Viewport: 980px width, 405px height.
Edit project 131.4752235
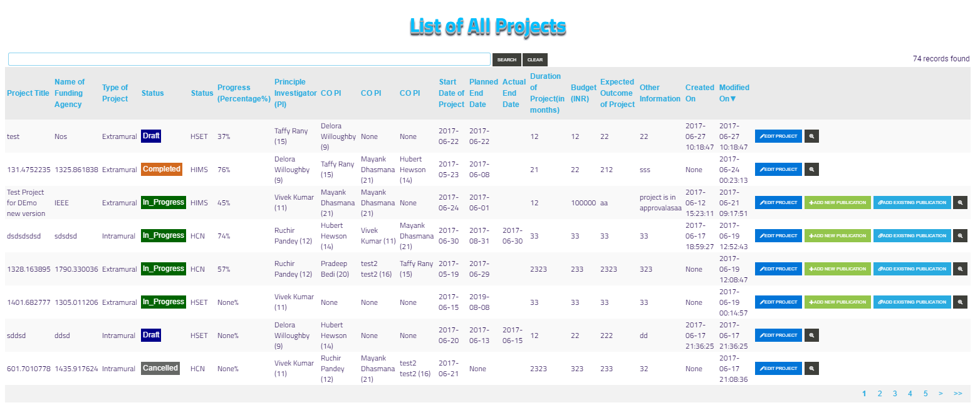778,169
